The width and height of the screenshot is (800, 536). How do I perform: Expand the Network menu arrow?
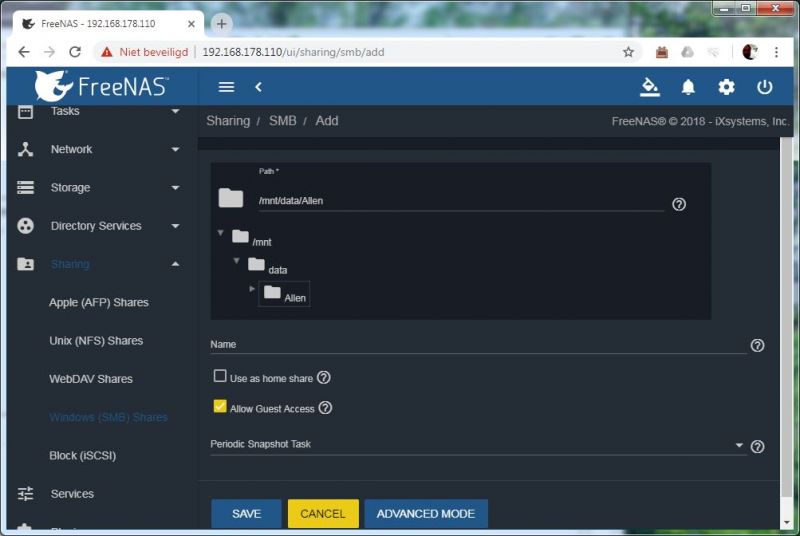click(x=176, y=149)
